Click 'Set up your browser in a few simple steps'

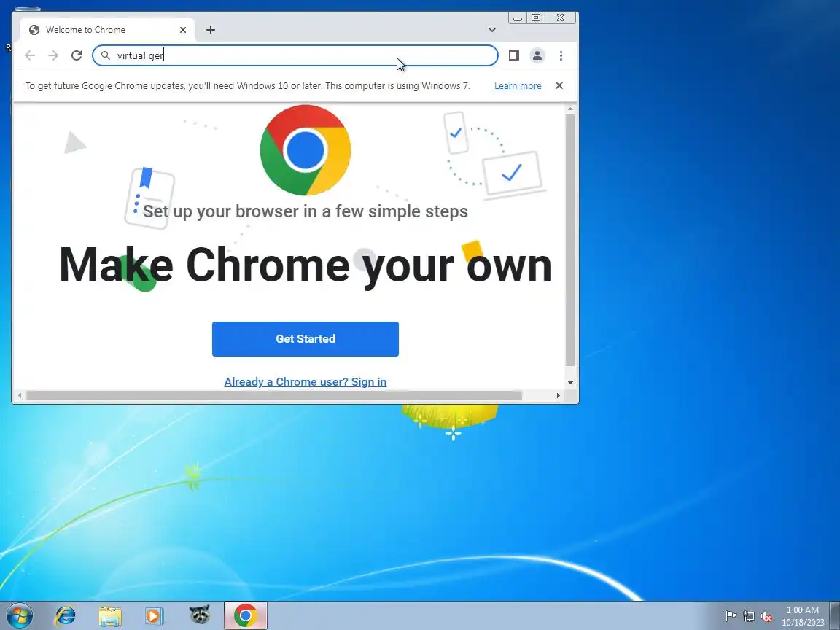pyautogui.click(x=306, y=211)
